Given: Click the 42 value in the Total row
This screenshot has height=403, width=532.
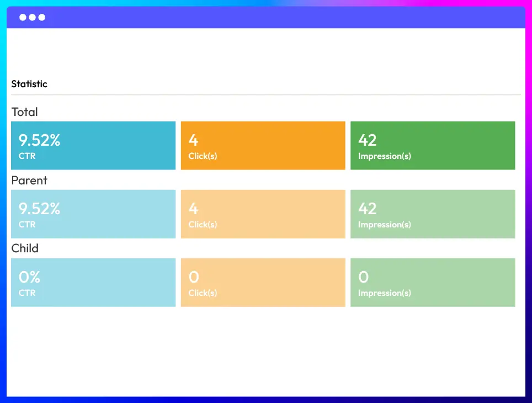Looking at the screenshot, I should [368, 140].
